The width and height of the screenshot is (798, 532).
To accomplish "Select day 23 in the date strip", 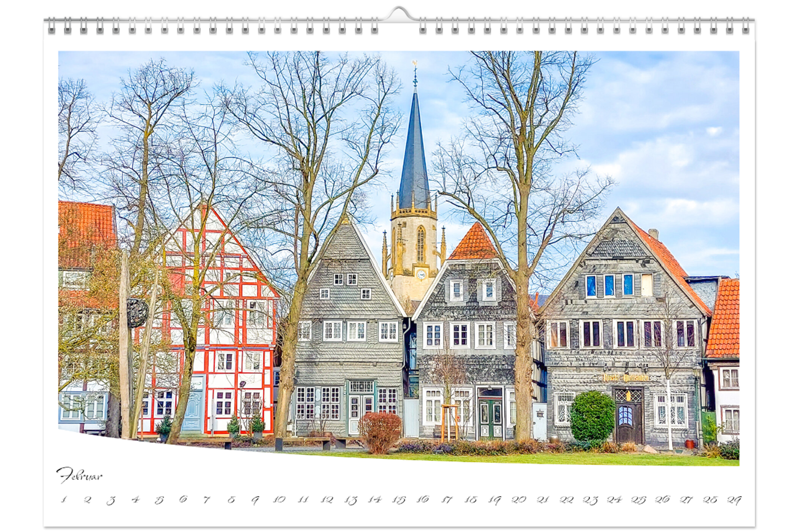I will (x=590, y=500).
